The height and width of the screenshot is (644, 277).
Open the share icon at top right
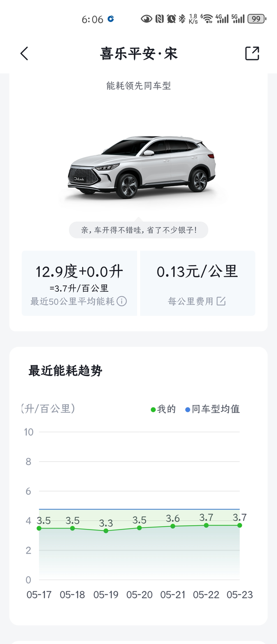252,54
